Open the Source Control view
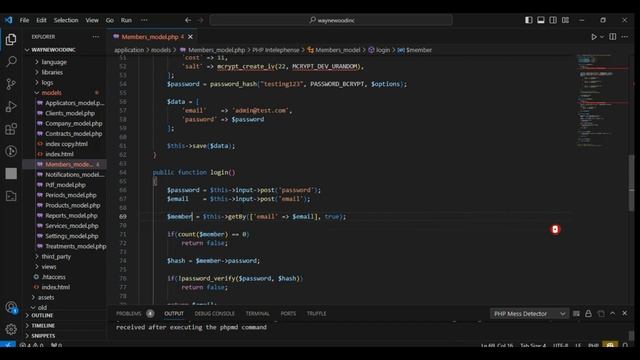 click(x=11, y=84)
